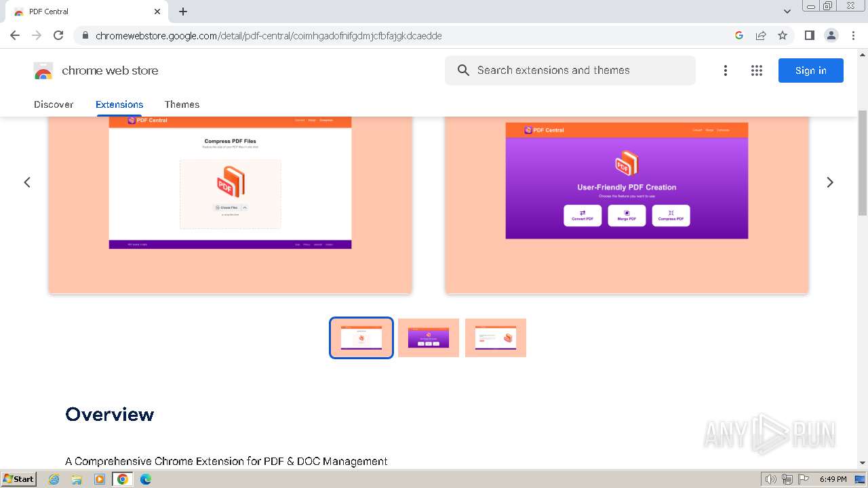
Task: Click the network icon in the system tray
Action: [x=787, y=479]
